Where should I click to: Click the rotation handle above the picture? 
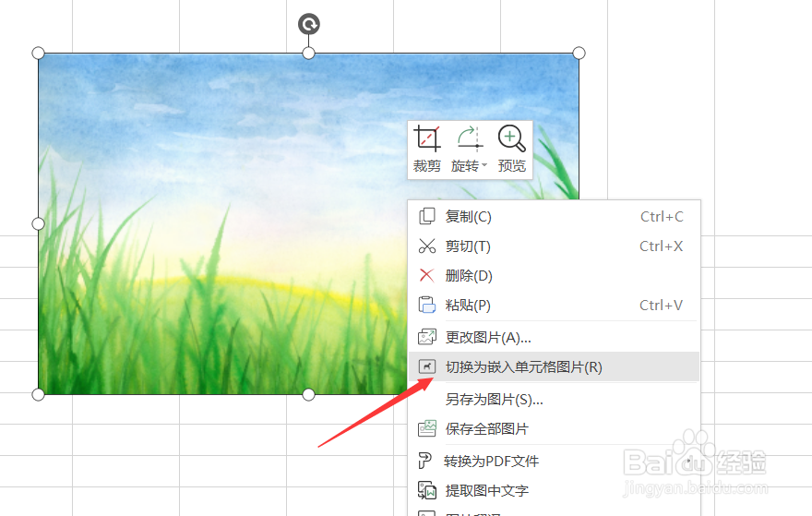click(308, 24)
